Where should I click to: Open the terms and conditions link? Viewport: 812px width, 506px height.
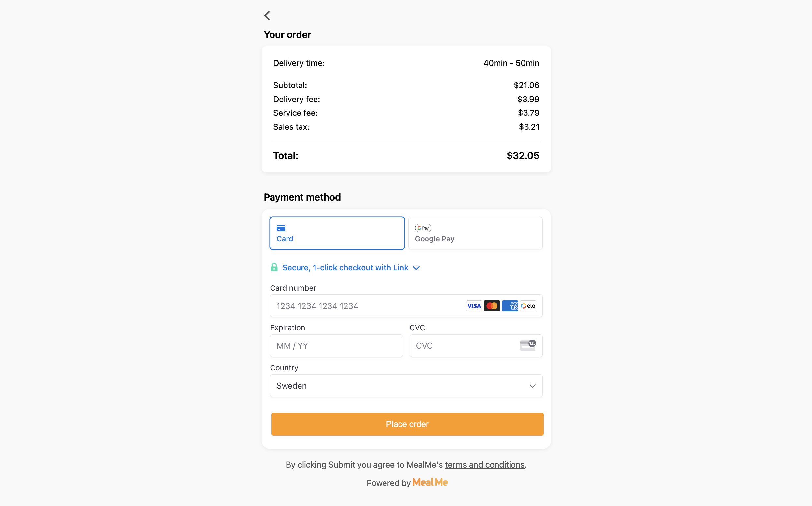[484, 464]
